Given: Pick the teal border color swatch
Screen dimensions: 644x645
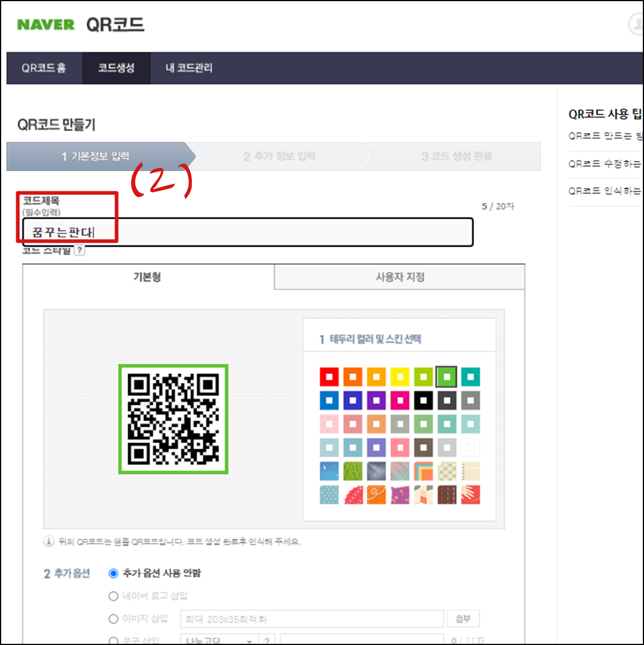Looking at the screenshot, I should point(471,377).
